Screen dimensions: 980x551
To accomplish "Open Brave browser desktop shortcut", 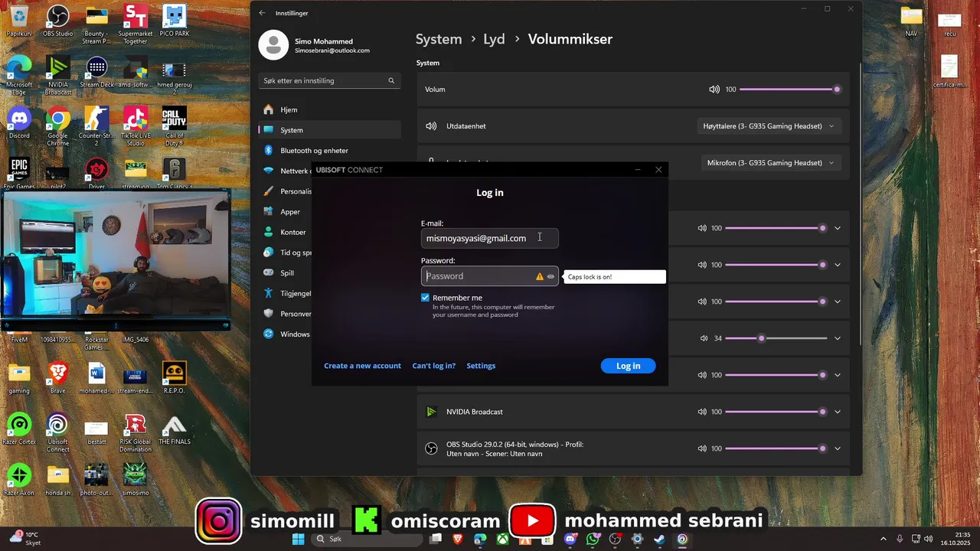I will click(x=58, y=378).
